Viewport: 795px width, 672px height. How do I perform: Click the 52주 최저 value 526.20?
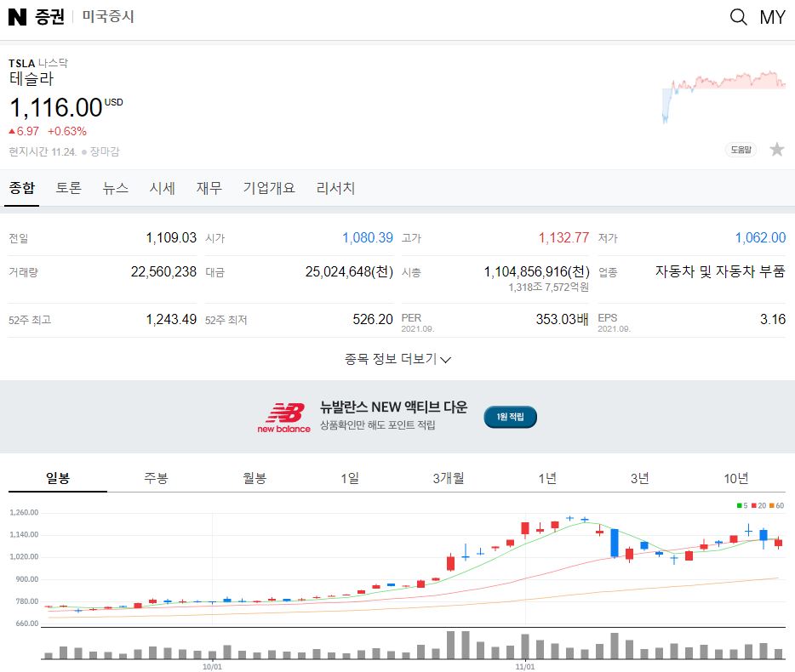373,319
